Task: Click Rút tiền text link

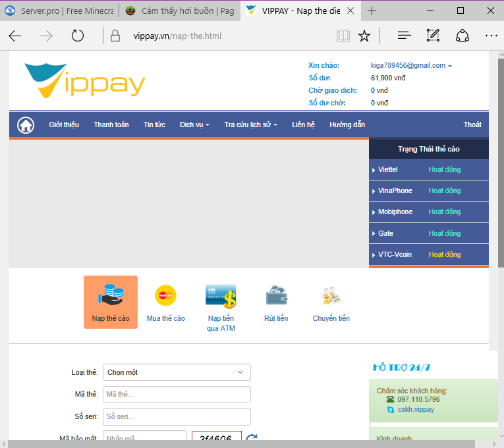Action: point(276,318)
